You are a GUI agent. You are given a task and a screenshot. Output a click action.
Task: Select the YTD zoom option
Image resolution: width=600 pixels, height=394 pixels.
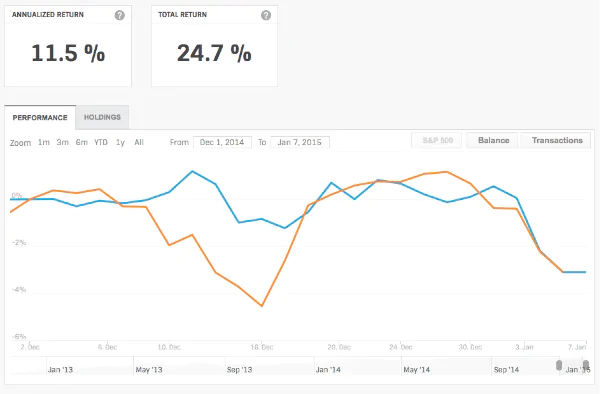[x=101, y=142]
